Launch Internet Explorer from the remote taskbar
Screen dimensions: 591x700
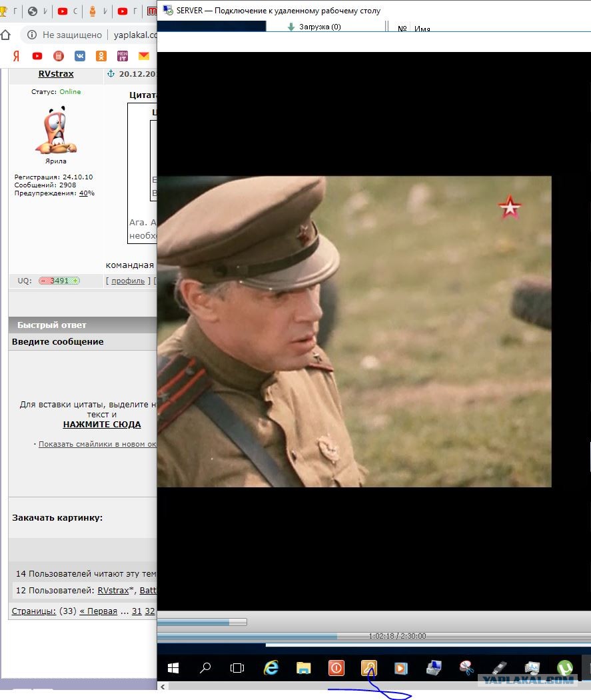click(271, 668)
